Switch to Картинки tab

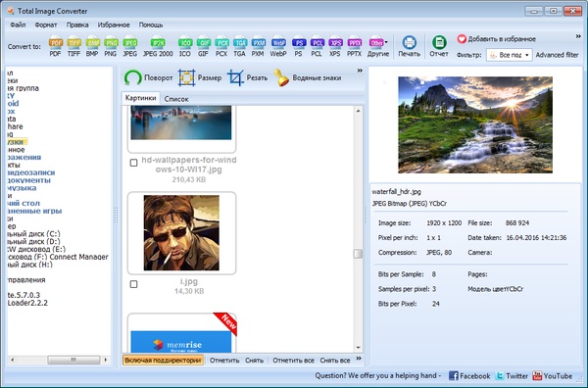pyautogui.click(x=140, y=98)
